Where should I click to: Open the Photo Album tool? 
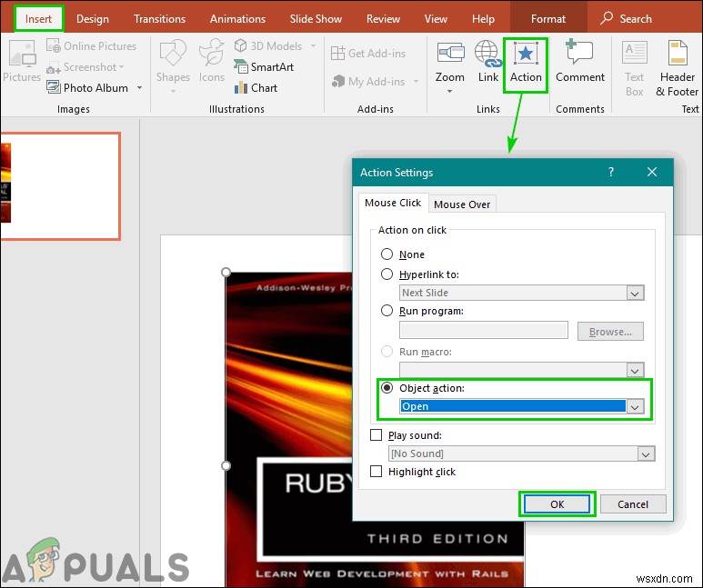(x=88, y=88)
